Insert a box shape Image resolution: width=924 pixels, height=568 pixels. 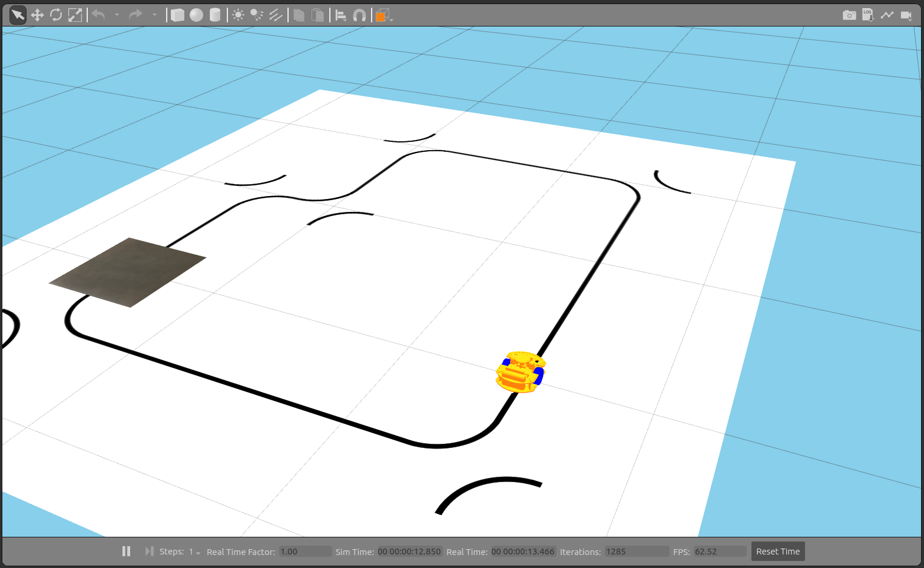[x=177, y=15]
